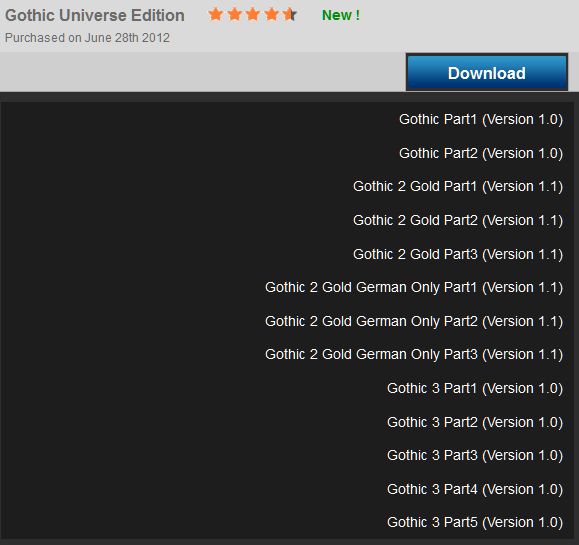Choose Gothic 2 Gold Part3 download

(458, 254)
